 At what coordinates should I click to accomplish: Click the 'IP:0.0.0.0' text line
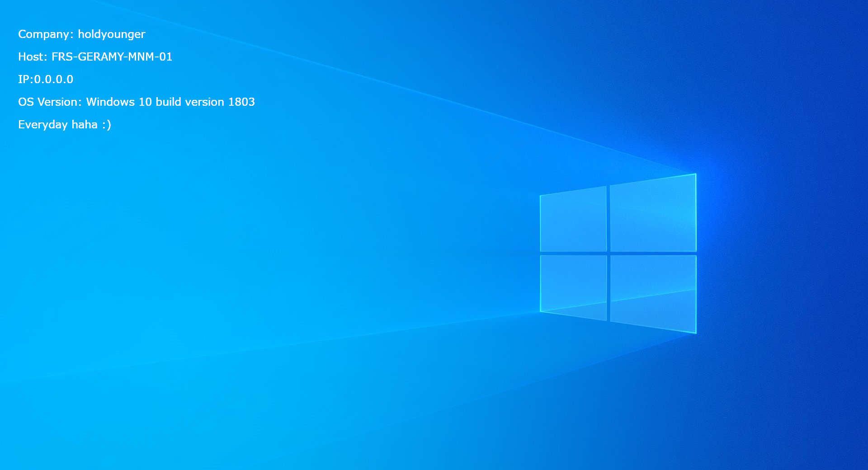[46, 79]
